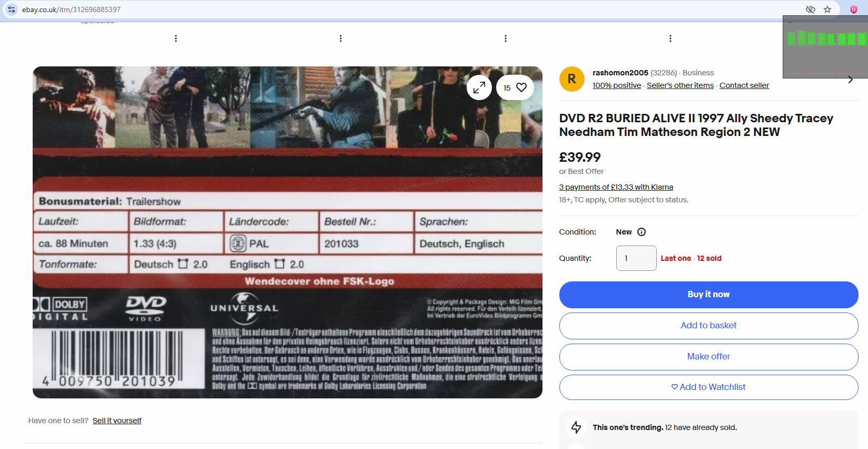Click the trending lightning bolt icon
Screen dimensions: 868x449
click(576, 427)
